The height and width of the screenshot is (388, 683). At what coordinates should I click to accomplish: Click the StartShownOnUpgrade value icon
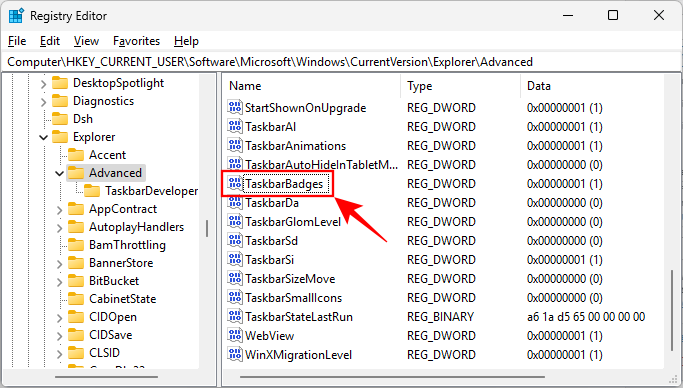[x=235, y=107]
